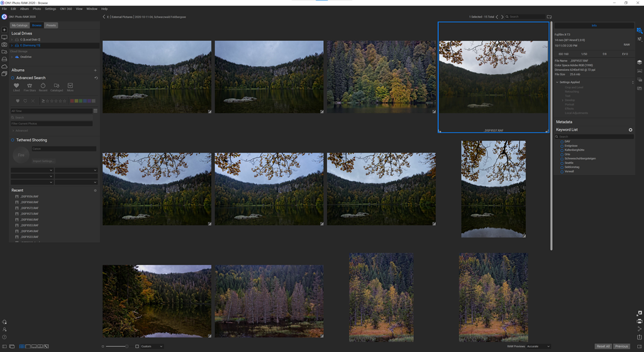Screen dimensions: 644x352
Task: Open the Cataloged filter icon
Action: tap(57, 86)
